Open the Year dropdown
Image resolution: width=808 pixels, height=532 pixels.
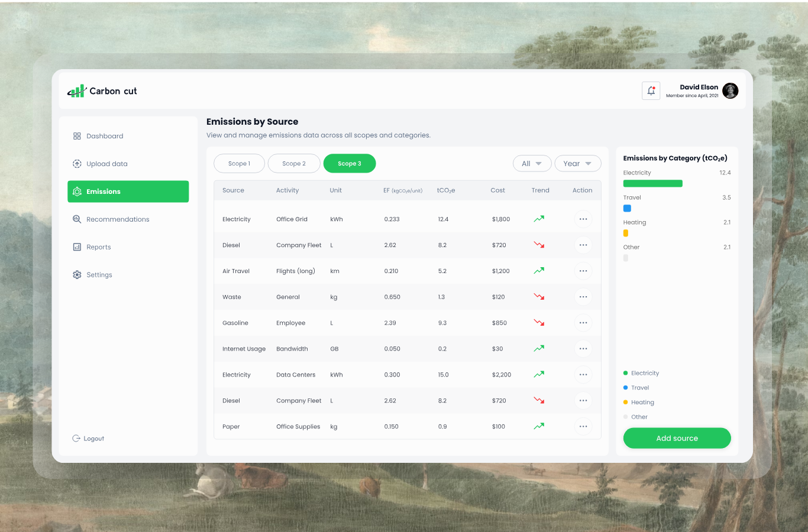[577, 164]
